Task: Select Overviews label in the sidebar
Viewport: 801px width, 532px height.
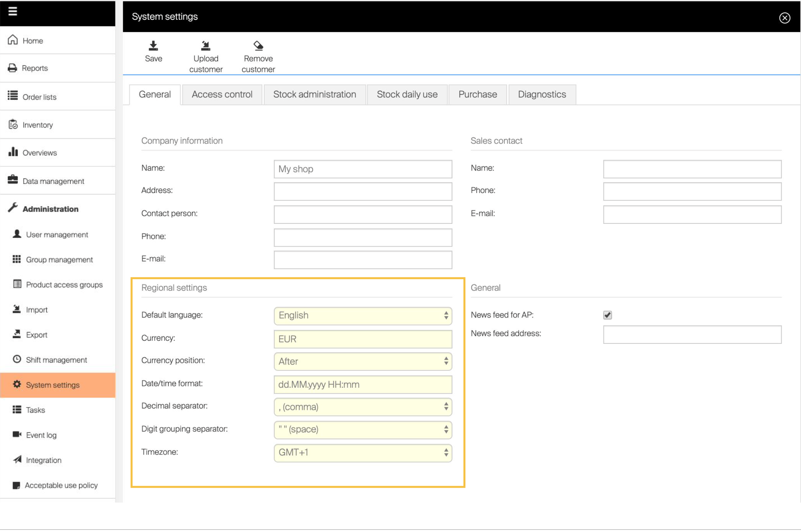Action: [40, 153]
